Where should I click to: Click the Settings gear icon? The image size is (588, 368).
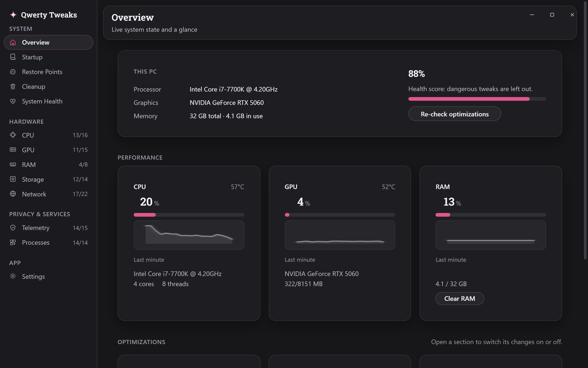[x=13, y=276]
